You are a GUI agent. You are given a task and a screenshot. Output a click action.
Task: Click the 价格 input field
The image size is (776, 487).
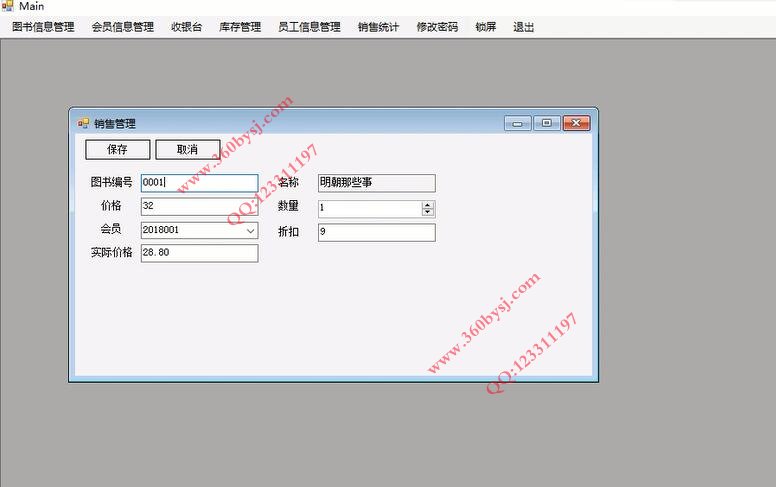tap(199, 206)
